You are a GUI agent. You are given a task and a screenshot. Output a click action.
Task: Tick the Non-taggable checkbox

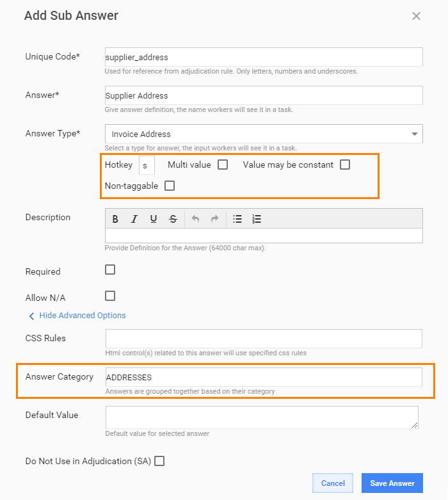coord(170,186)
